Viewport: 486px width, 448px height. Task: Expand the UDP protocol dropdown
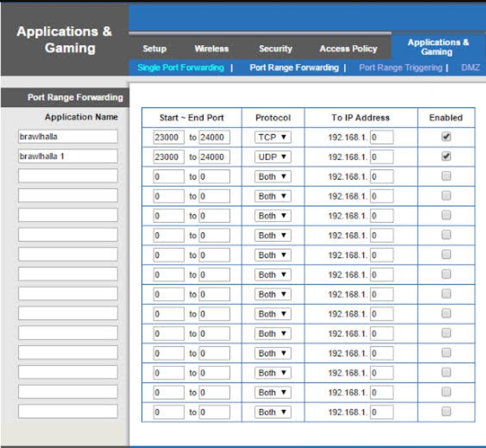tap(273, 157)
